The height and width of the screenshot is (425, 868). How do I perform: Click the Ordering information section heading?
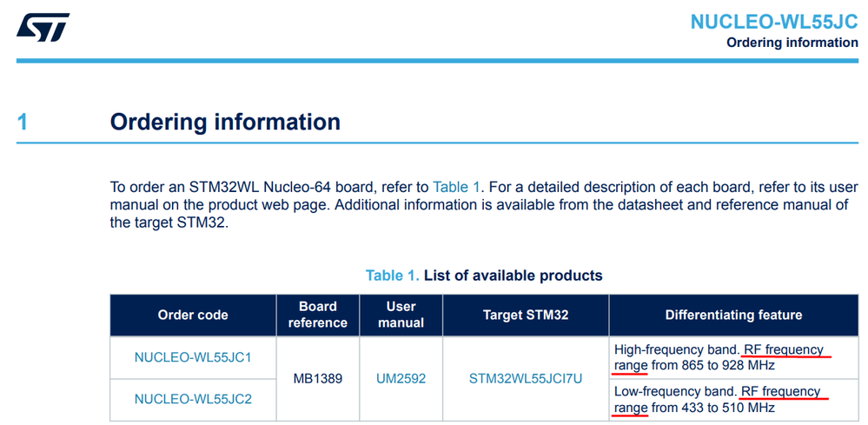(225, 122)
